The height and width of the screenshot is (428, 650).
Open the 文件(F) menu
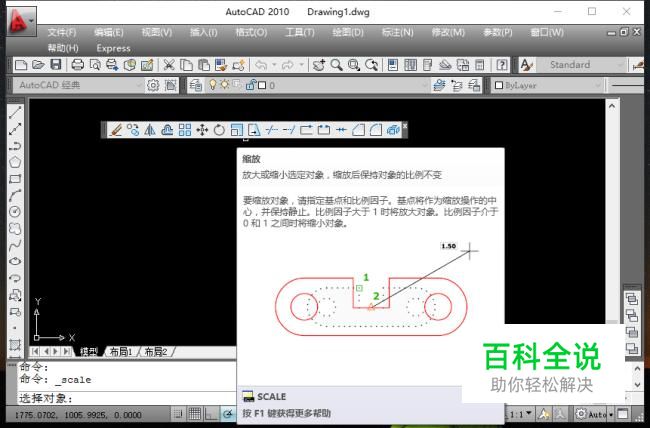[x=61, y=32]
